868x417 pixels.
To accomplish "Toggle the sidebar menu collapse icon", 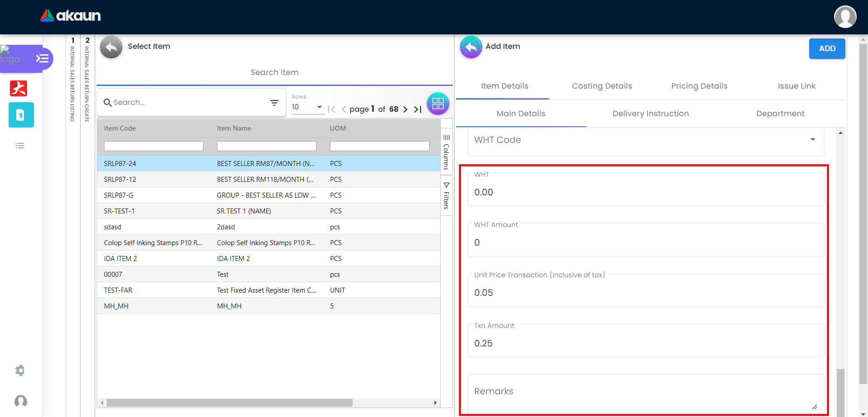I will click(42, 58).
